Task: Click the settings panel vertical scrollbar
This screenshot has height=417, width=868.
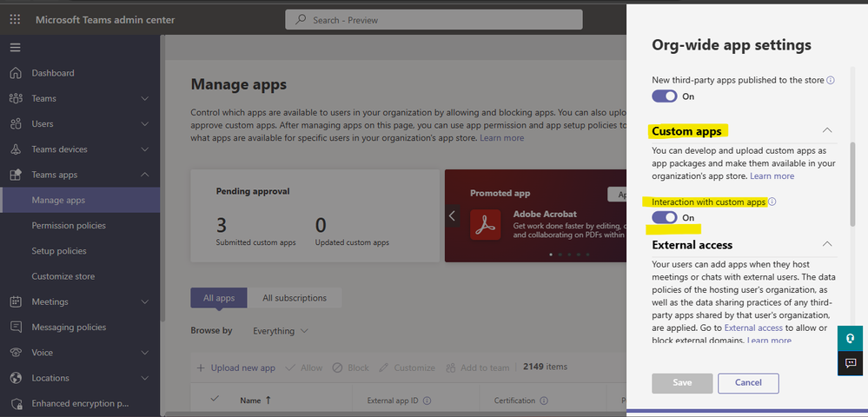Action: coord(853,184)
